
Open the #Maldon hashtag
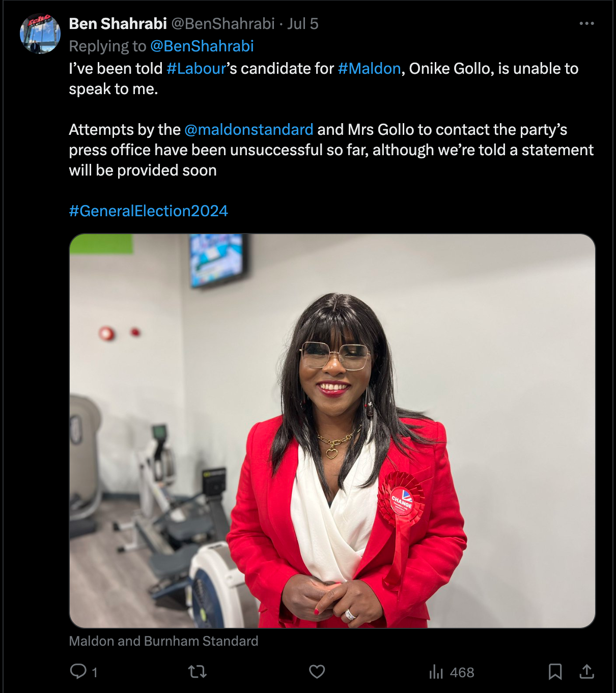pos(370,69)
